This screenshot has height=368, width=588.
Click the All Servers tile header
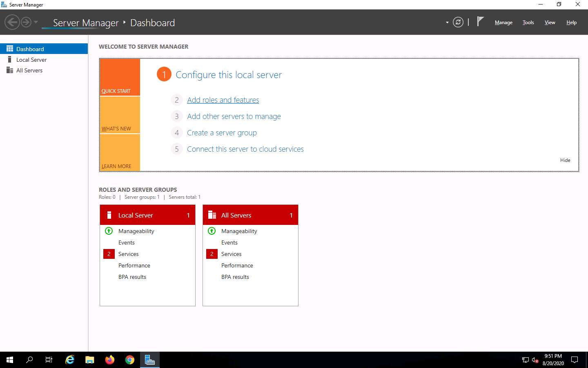tap(250, 215)
